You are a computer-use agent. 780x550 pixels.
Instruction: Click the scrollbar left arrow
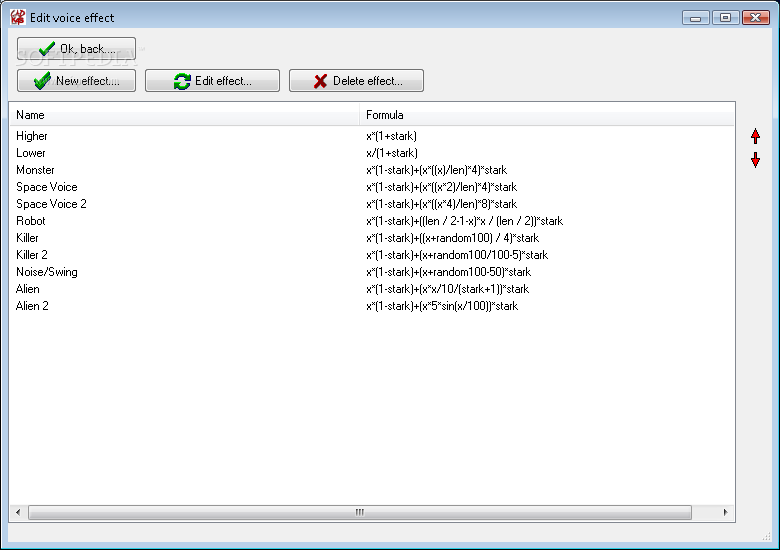[x=18, y=512]
